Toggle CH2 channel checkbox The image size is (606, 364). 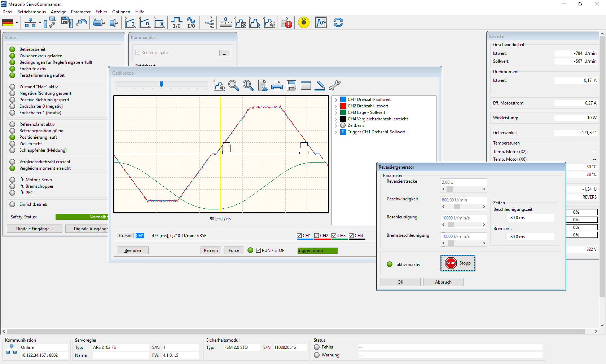[316, 236]
